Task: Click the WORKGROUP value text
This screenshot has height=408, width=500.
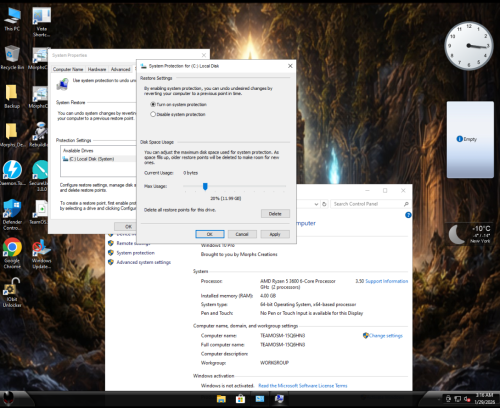Action: coord(274,363)
